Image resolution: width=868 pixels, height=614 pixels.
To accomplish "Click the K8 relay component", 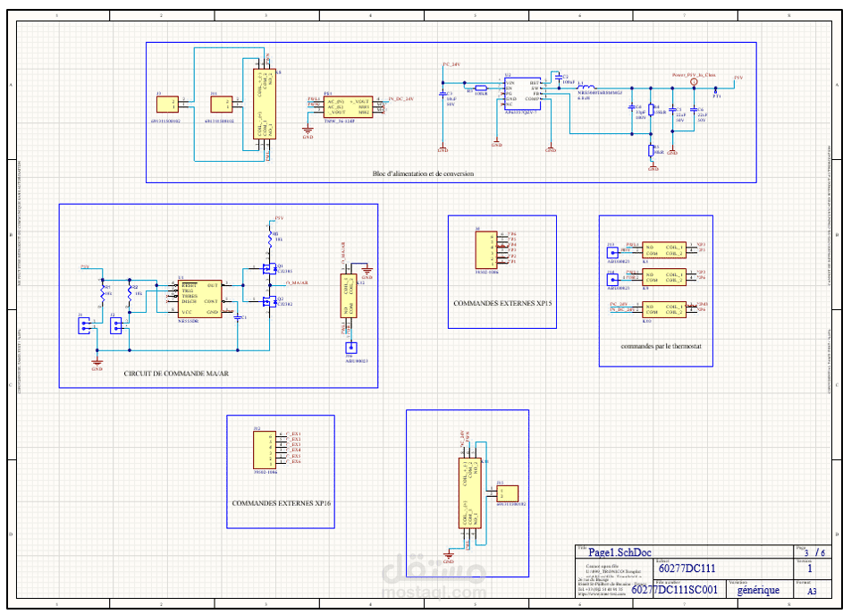I will [x=265, y=104].
